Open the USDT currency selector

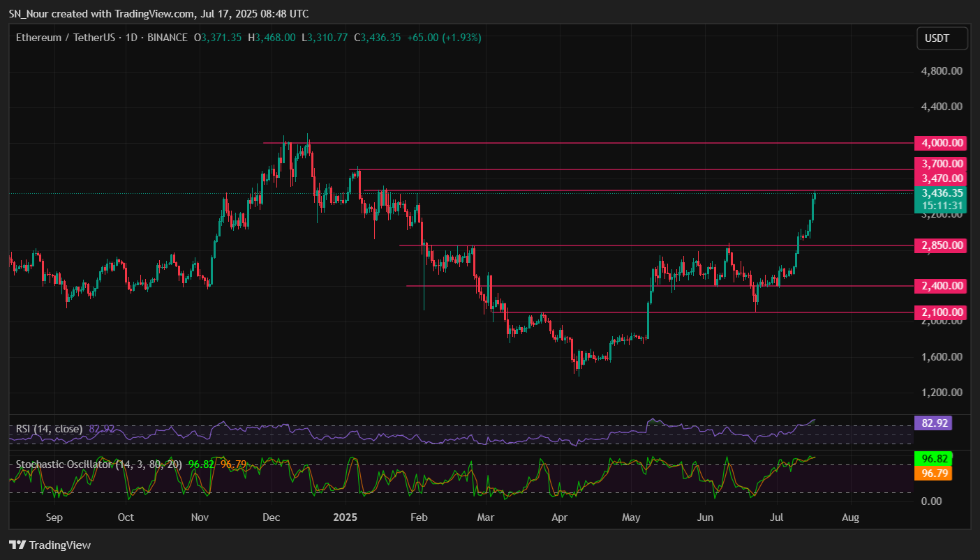click(x=942, y=38)
